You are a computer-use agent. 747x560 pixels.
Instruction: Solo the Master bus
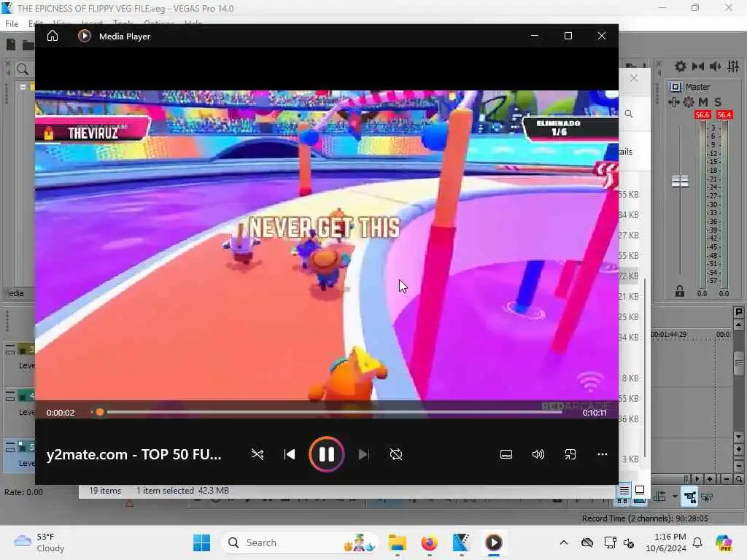coord(718,102)
